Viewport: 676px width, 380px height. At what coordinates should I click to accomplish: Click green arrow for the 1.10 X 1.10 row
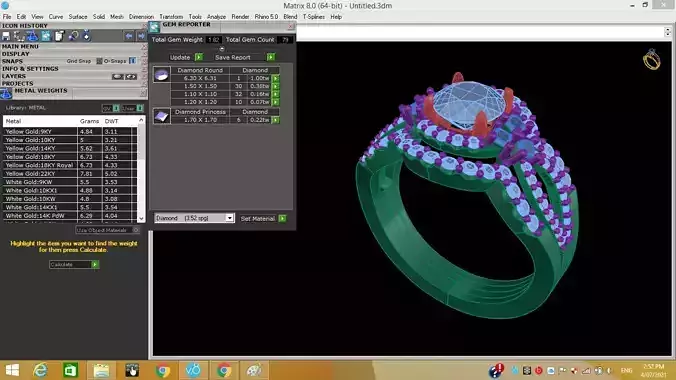(x=276, y=94)
